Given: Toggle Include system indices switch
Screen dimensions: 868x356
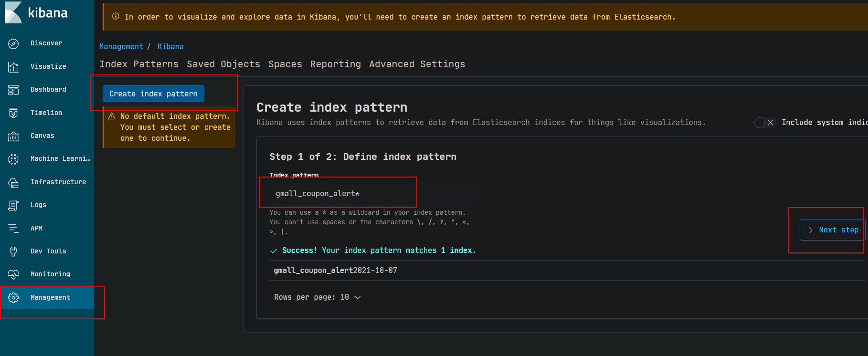Looking at the screenshot, I should click(x=765, y=123).
